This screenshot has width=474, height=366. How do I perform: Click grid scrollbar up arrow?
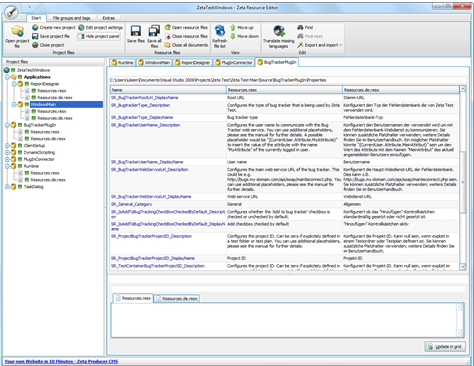coord(463,89)
